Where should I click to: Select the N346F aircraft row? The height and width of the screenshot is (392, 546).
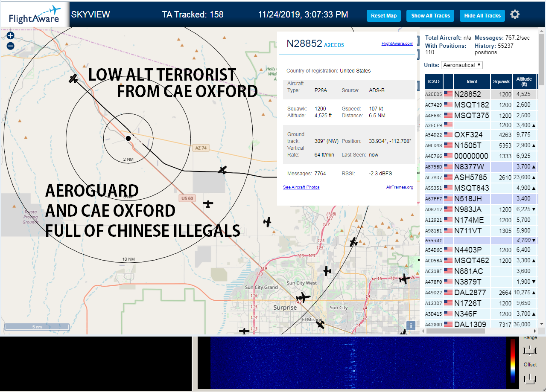tap(481, 314)
